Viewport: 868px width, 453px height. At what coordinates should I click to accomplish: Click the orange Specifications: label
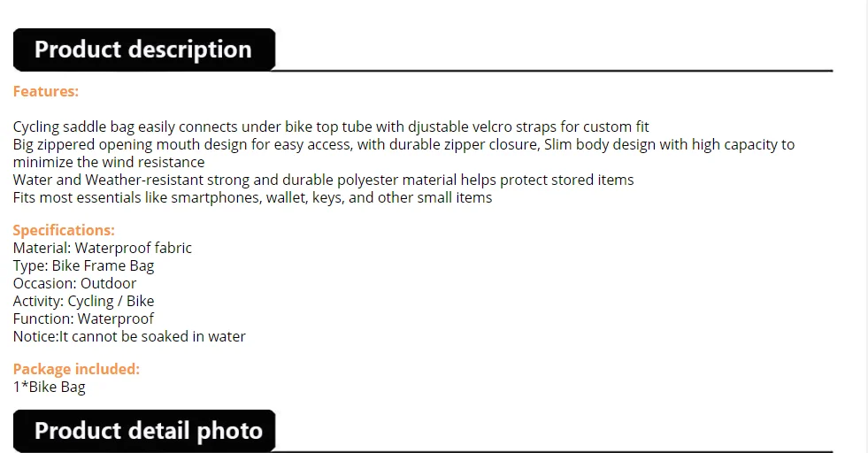coord(64,230)
